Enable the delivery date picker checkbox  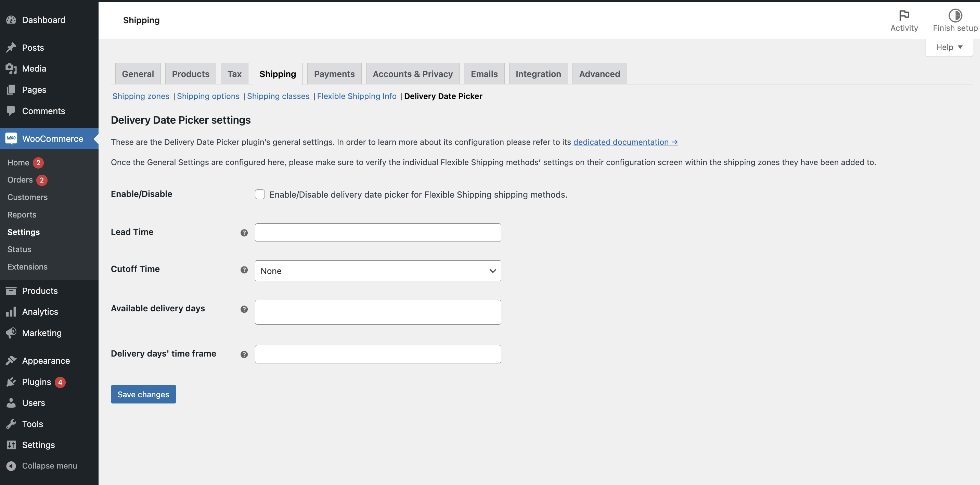[x=259, y=194]
